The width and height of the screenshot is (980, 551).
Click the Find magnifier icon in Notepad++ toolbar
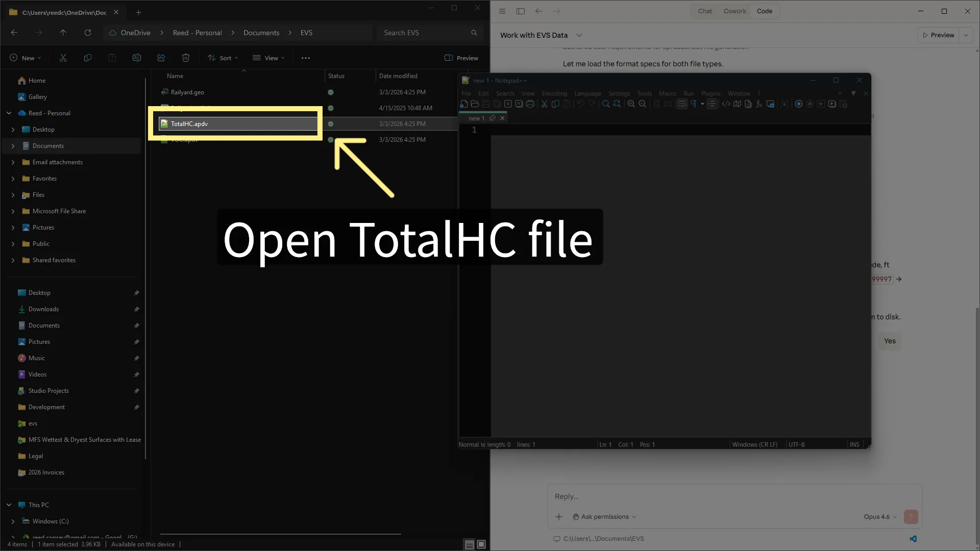click(606, 104)
